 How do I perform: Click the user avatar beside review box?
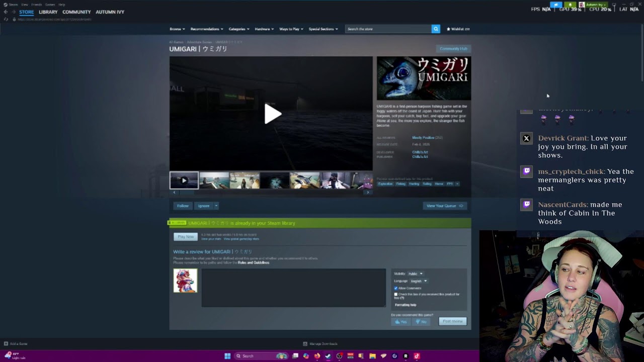(x=185, y=281)
